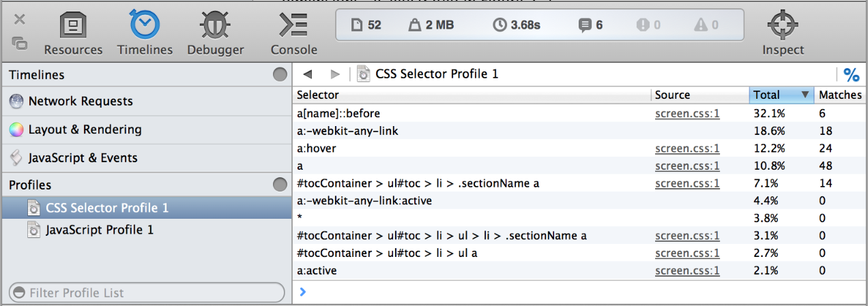The height and width of the screenshot is (306, 868).
Task: Click the console log count icon
Action: [584, 25]
